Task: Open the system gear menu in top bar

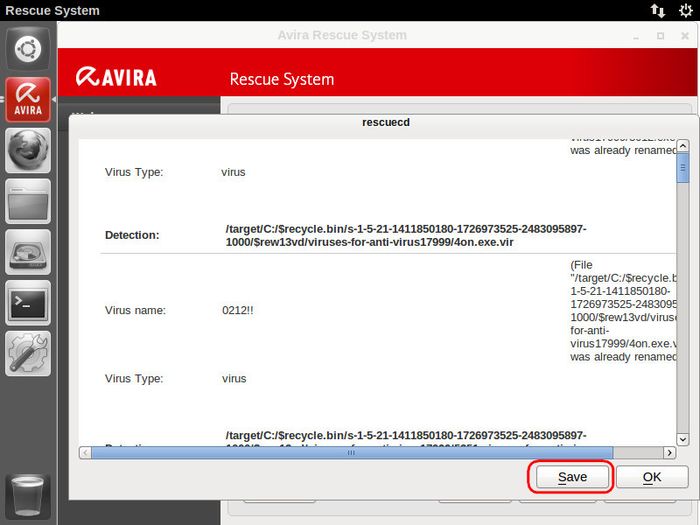Action: click(685, 10)
